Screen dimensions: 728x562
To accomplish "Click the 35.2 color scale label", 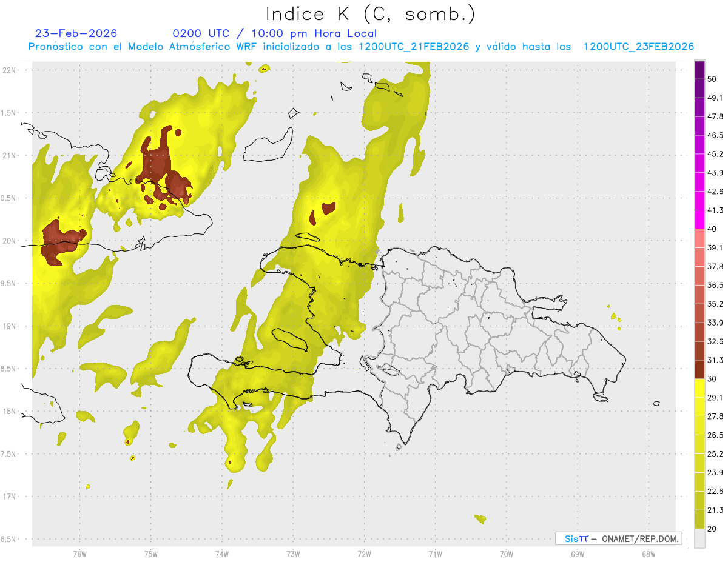I will pos(715,304).
